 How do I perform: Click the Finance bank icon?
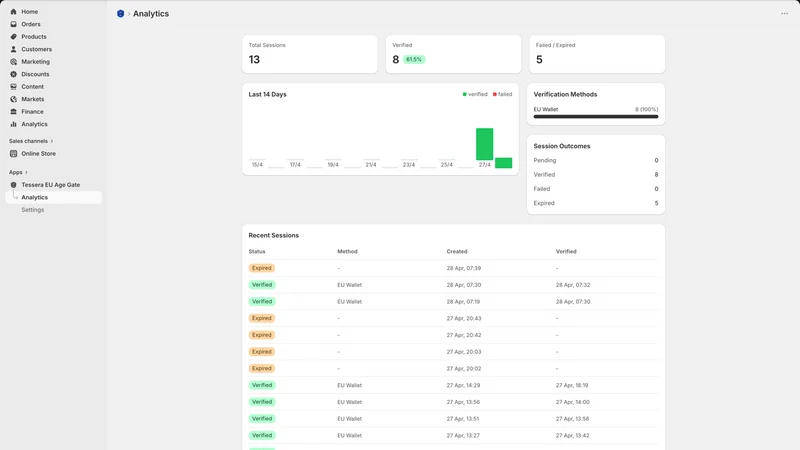coord(13,112)
